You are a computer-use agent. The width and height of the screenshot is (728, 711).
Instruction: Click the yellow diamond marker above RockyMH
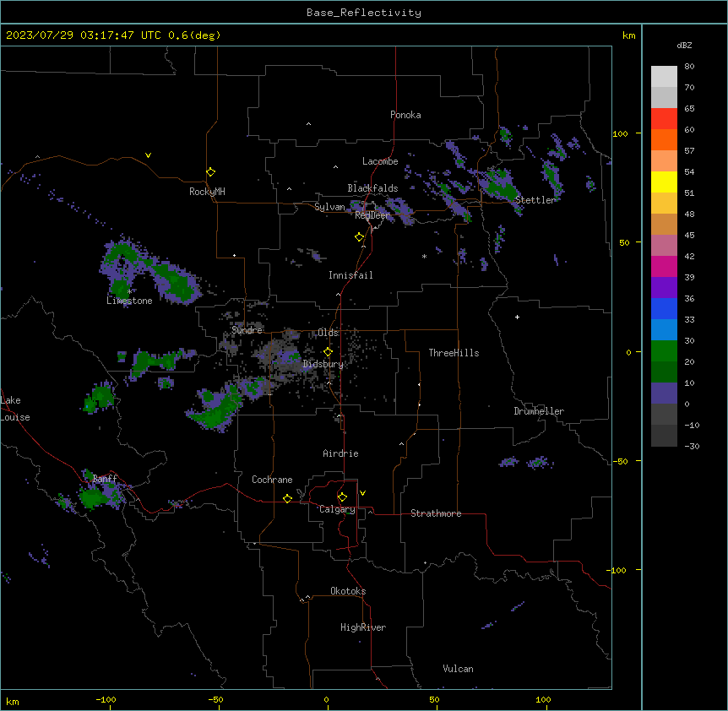(x=211, y=172)
